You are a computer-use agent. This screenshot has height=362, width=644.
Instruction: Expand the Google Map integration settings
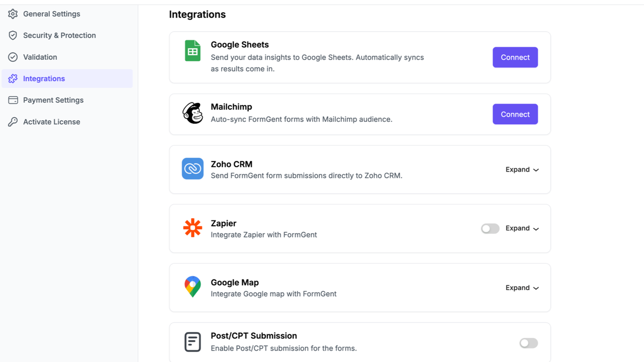(x=522, y=287)
